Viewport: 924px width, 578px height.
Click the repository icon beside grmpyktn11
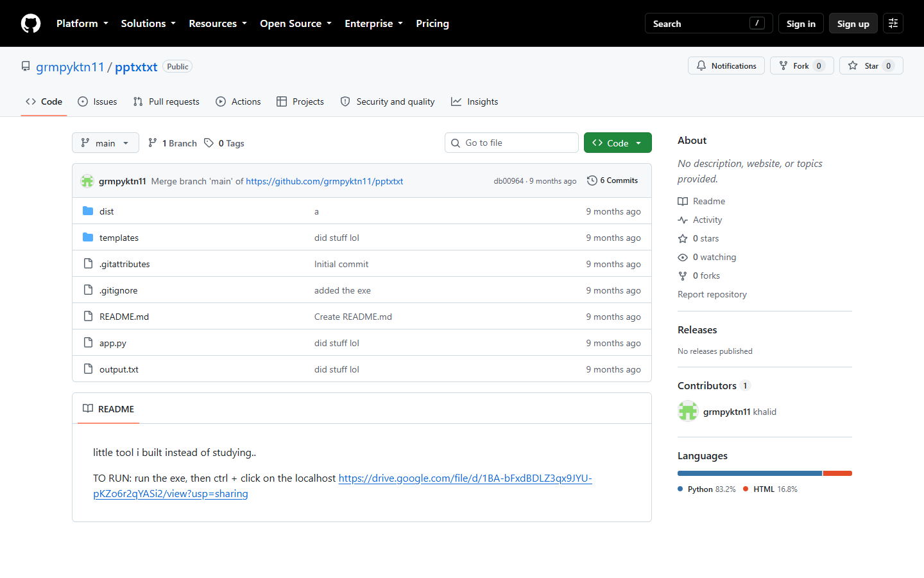(26, 67)
